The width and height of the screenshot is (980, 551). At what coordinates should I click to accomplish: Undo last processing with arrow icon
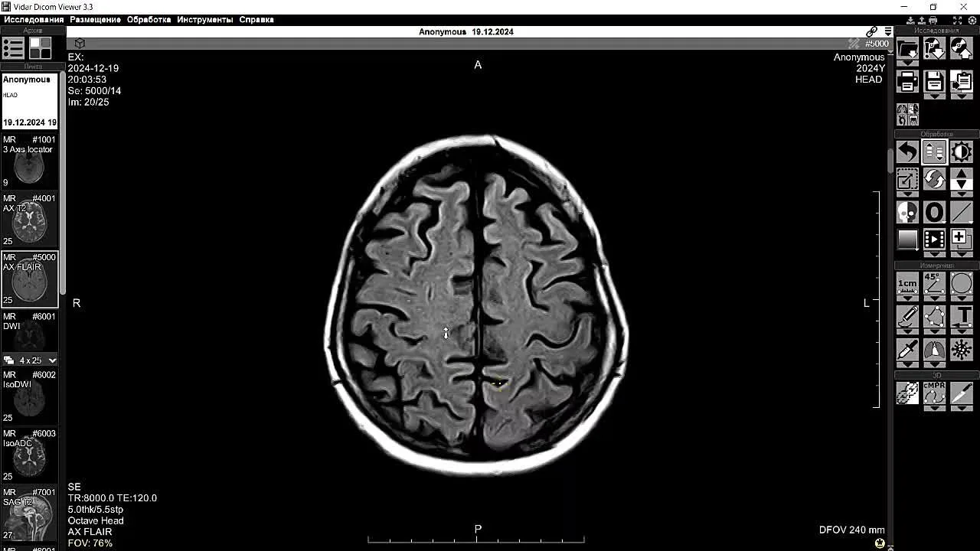[x=907, y=152]
